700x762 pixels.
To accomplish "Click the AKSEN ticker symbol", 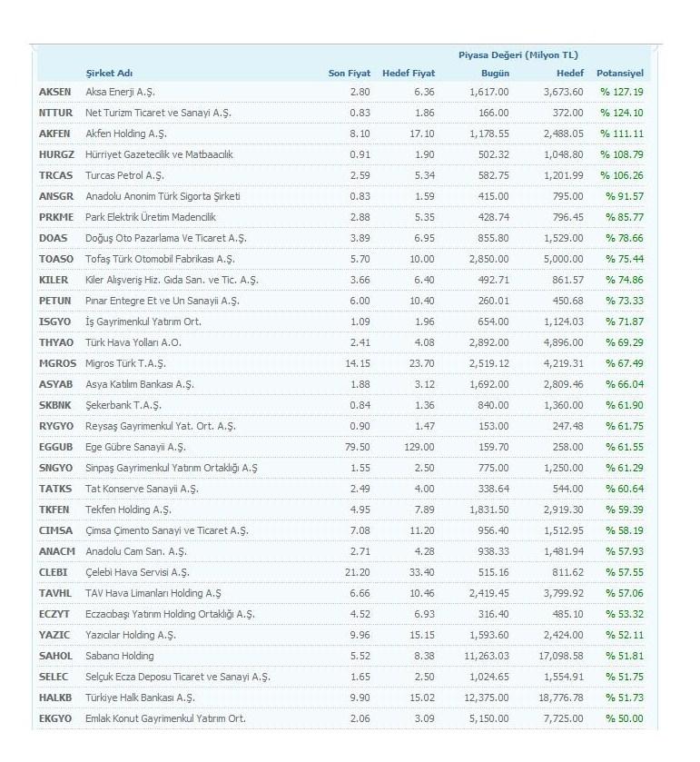I will 54,92.
